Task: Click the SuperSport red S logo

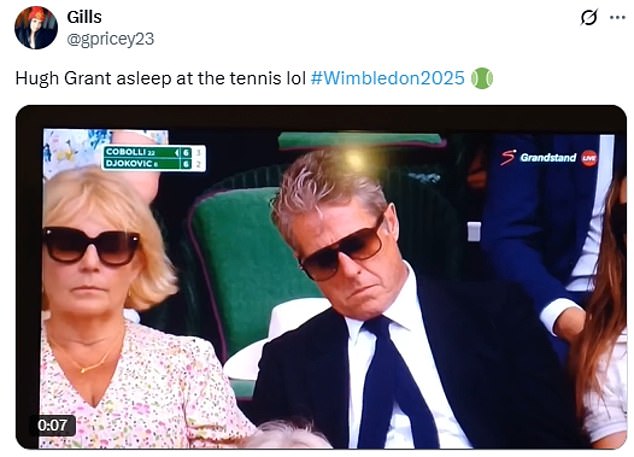Action: 508,157
